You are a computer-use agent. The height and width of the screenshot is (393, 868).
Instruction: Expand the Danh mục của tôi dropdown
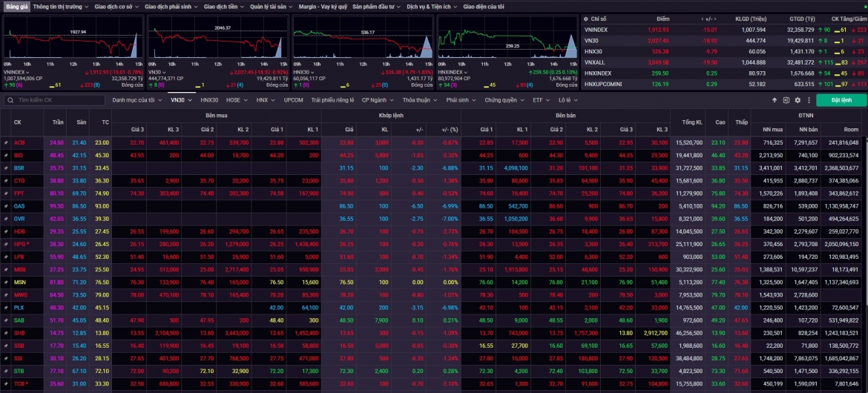point(137,100)
